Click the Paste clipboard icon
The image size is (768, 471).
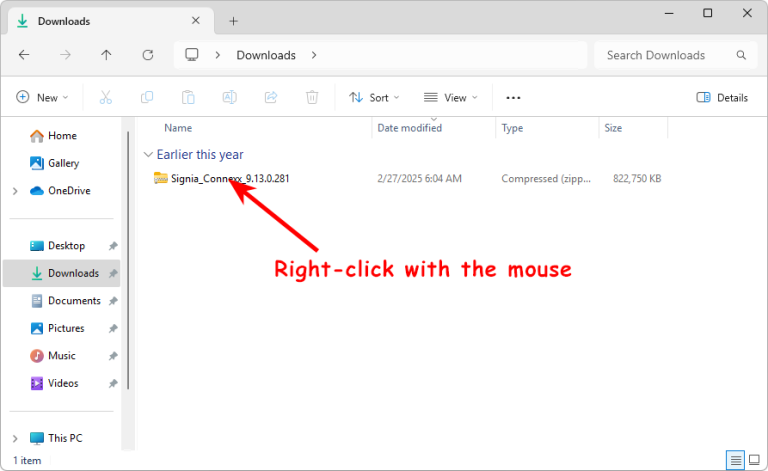point(188,97)
